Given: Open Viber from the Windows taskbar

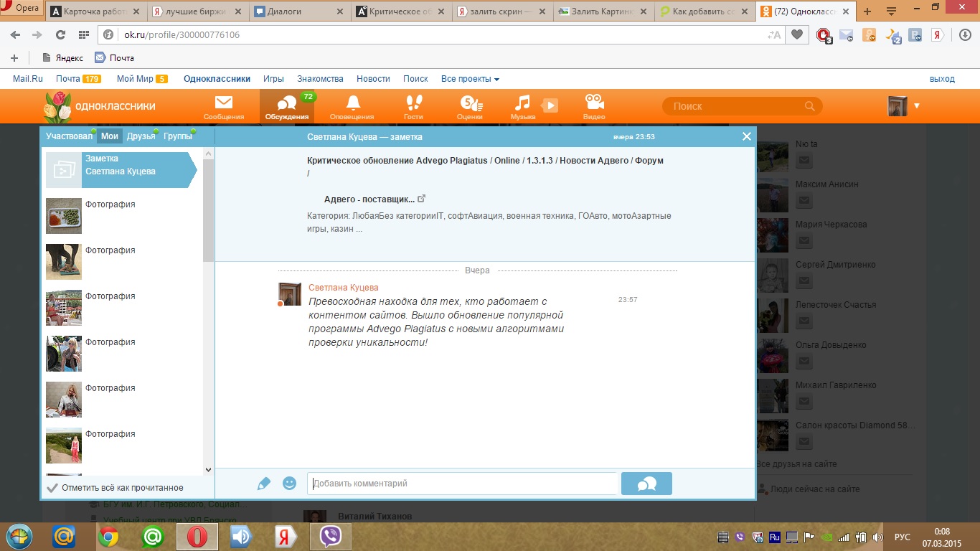Looking at the screenshot, I should [x=331, y=537].
